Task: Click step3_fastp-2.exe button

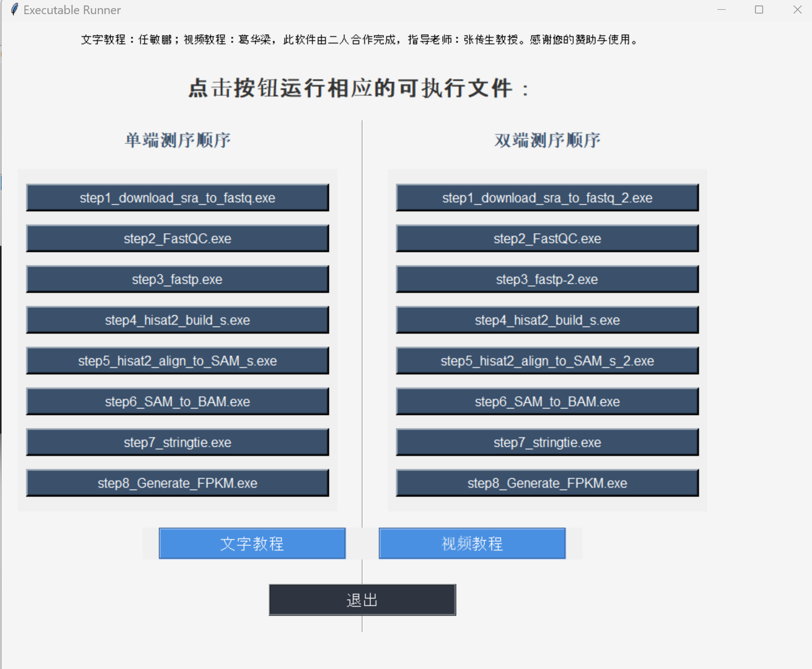Action: coord(547,279)
